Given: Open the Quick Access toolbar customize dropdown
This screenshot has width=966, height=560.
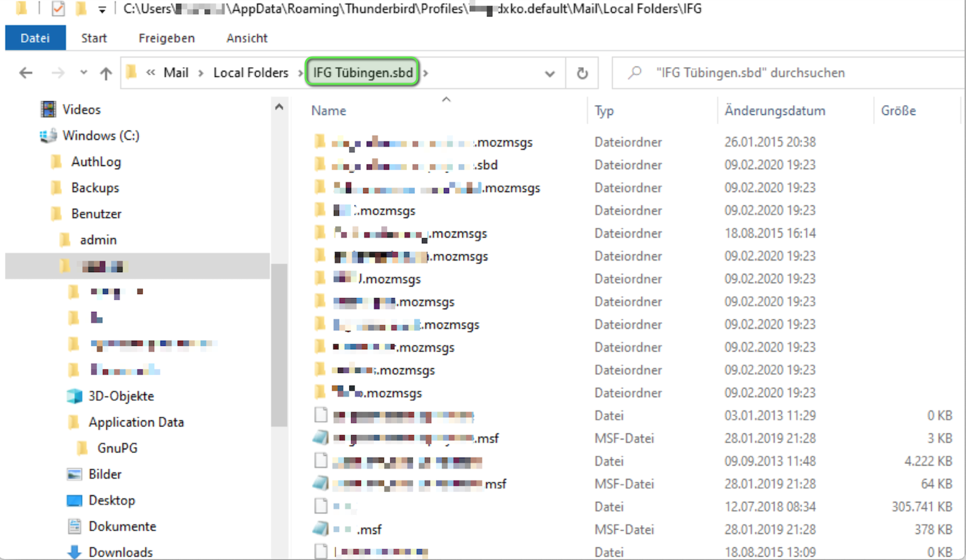Looking at the screenshot, I should pos(102,9).
